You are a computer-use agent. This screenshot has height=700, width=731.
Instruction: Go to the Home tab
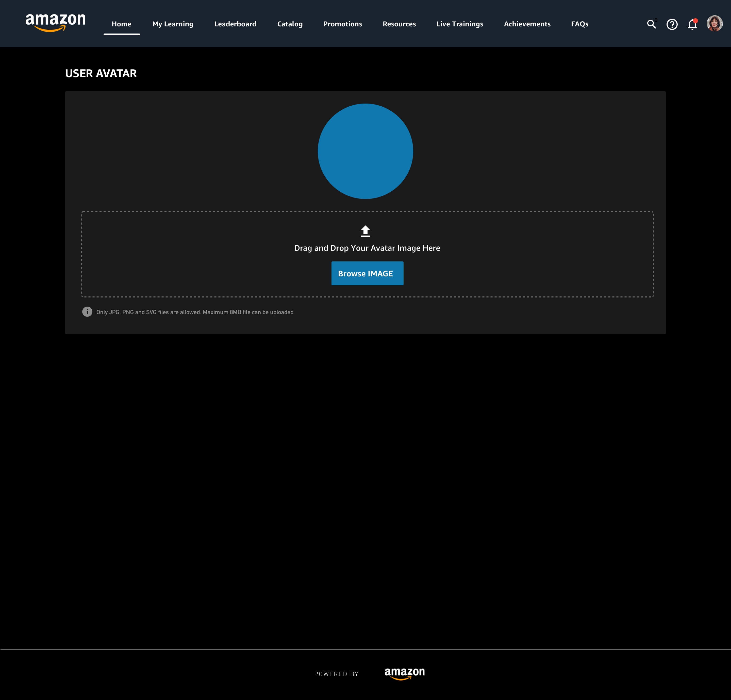[x=122, y=24]
